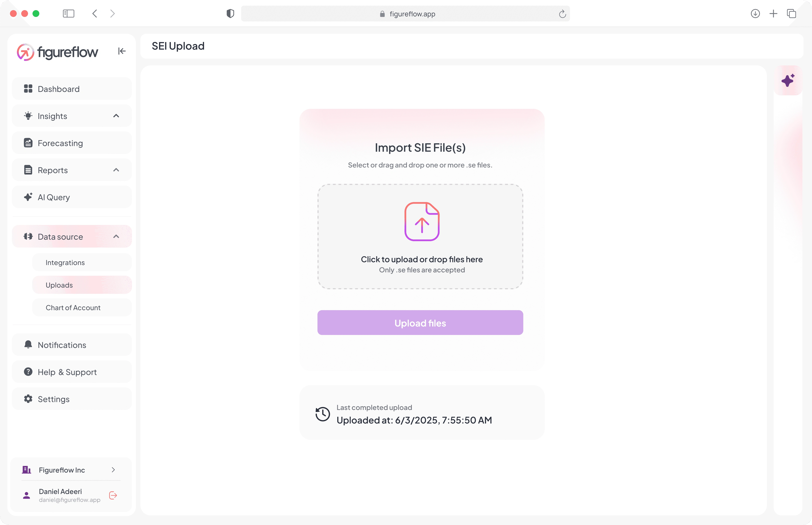The height and width of the screenshot is (525, 812).
Task: Collapse the sidebar using arrow icon
Action: 122,51
